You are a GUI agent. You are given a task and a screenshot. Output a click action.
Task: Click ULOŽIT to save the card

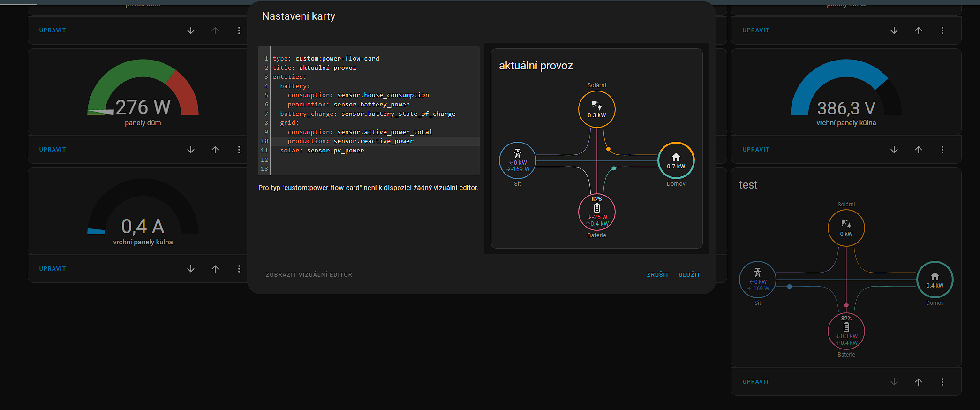click(x=689, y=275)
